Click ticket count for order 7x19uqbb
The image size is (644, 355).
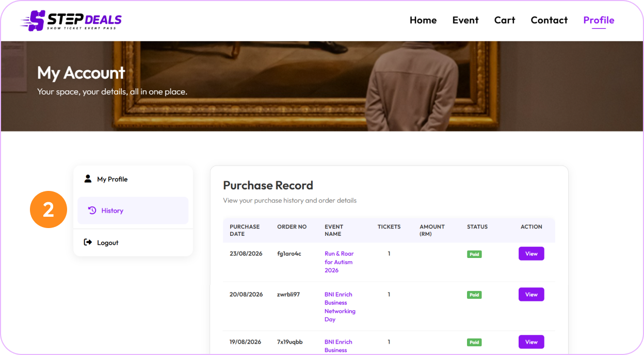tap(389, 342)
